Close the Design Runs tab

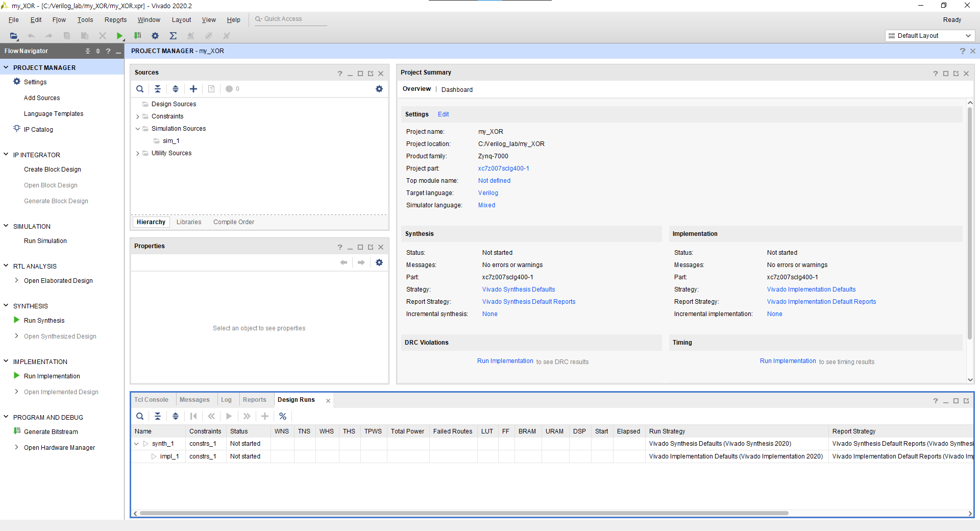pyautogui.click(x=328, y=401)
